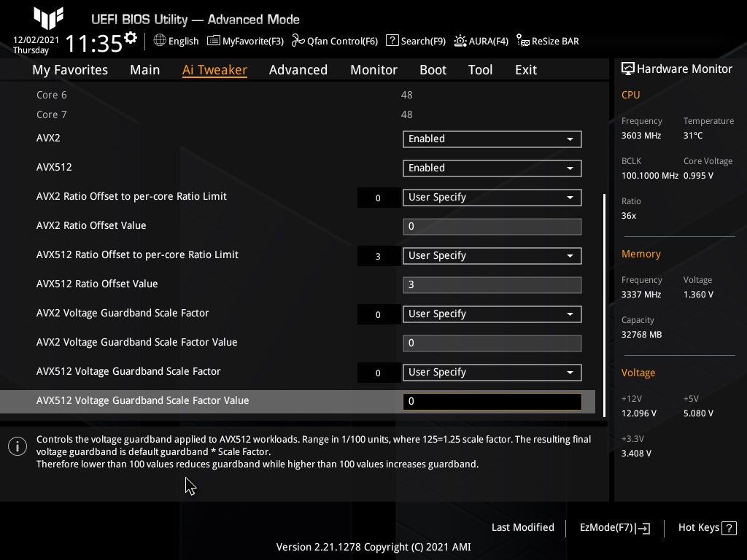
Task: Click AVX2 Voltage Guardband Scale Factor Value field
Action: pyautogui.click(x=492, y=343)
